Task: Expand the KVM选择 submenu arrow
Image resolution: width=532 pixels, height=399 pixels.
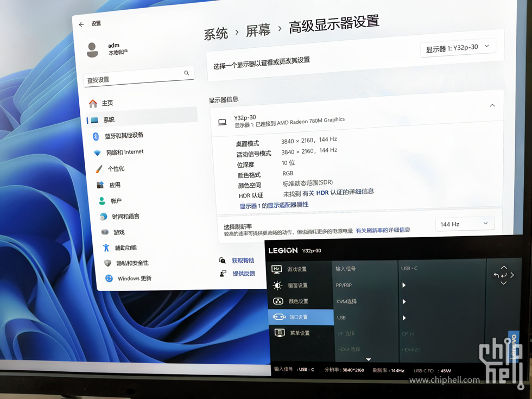Action: [404, 302]
